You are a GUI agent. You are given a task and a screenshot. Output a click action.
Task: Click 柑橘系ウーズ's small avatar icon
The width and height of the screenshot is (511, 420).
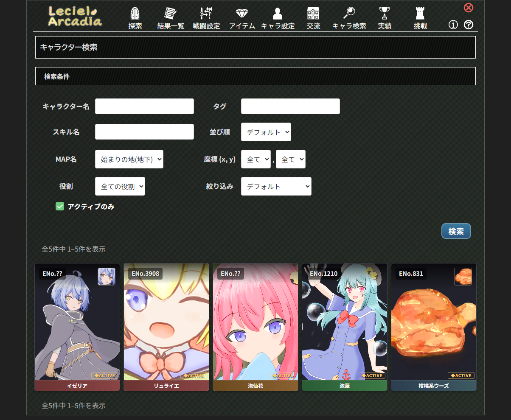click(463, 277)
